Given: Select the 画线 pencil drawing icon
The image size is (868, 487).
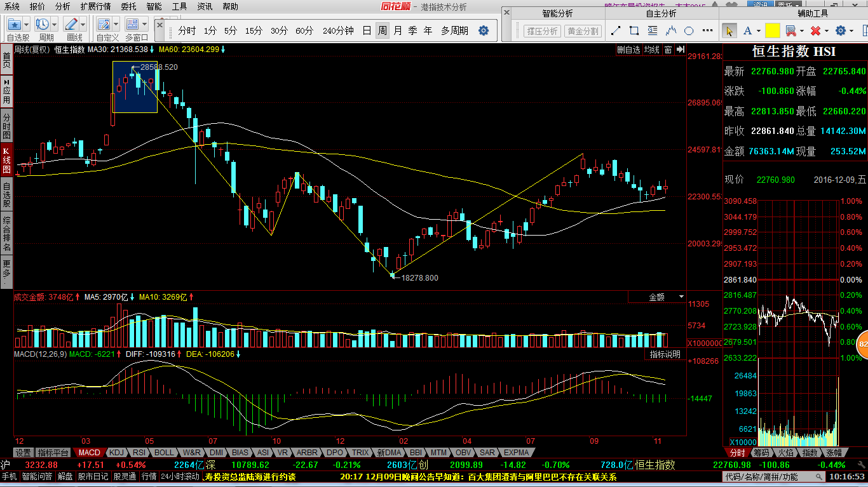Looking at the screenshot, I should point(71,24).
